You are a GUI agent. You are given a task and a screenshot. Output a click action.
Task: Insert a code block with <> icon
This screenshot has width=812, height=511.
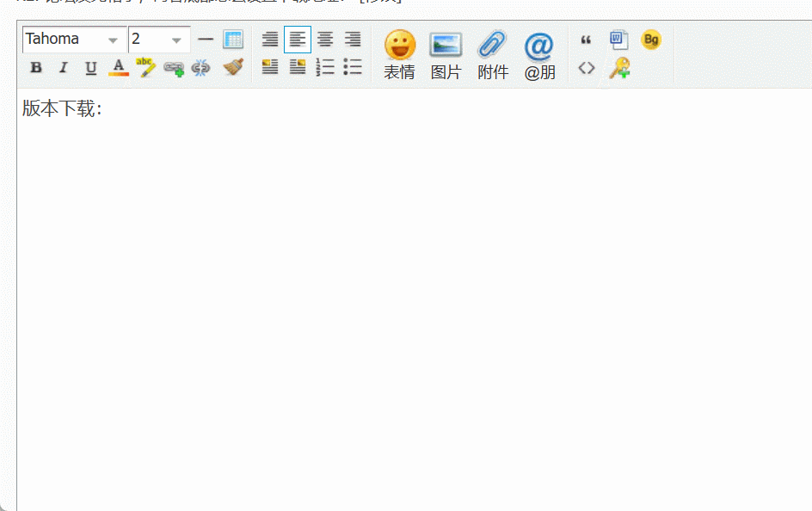pos(587,68)
